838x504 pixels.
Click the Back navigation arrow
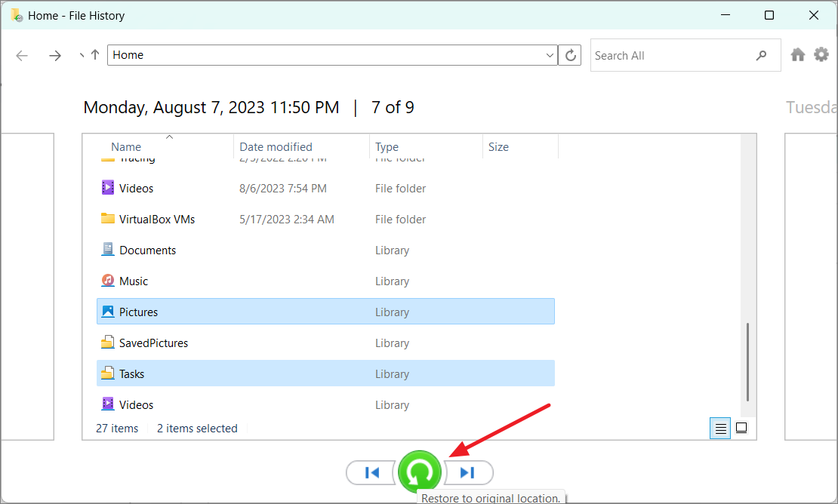click(22, 56)
